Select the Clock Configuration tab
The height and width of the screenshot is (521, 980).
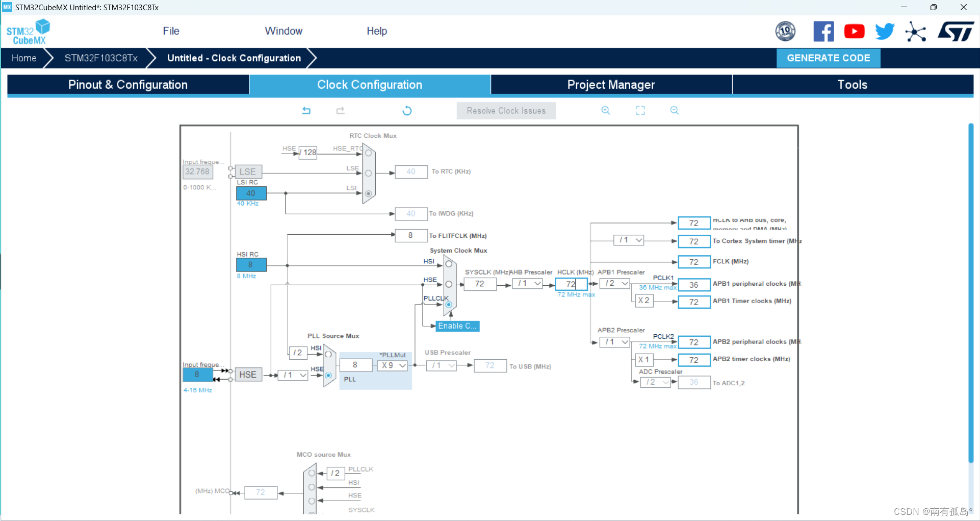[x=370, y=85]
